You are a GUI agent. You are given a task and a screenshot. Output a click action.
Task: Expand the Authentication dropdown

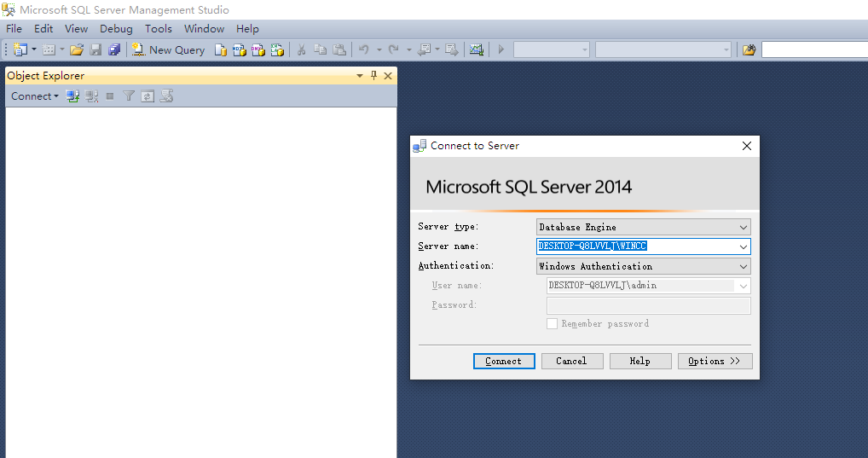click(x=743, y=266)
